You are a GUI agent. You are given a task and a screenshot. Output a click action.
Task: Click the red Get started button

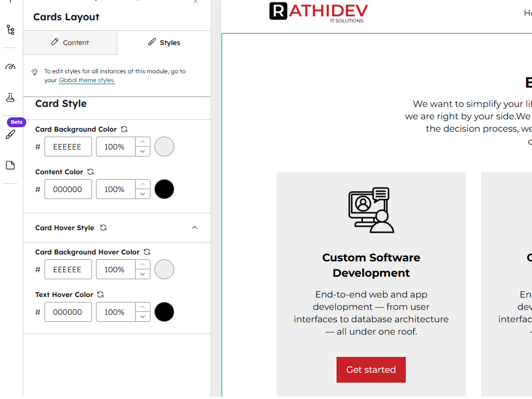pos(371,369)
